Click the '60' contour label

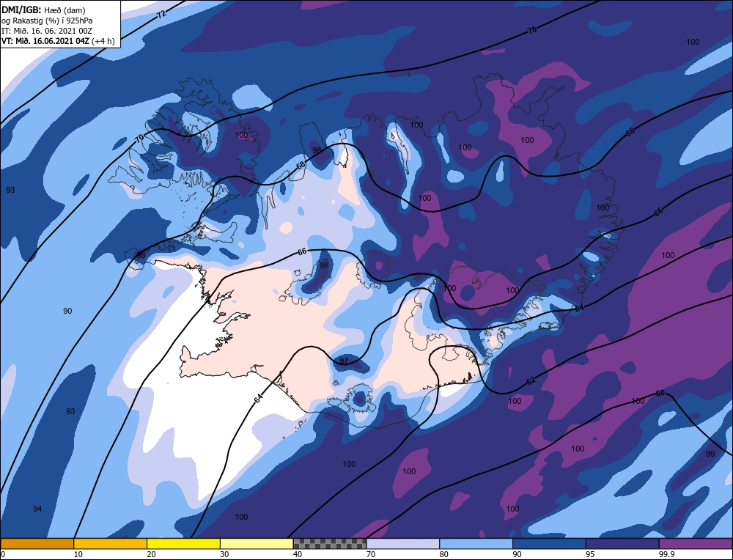pos(660,393)
